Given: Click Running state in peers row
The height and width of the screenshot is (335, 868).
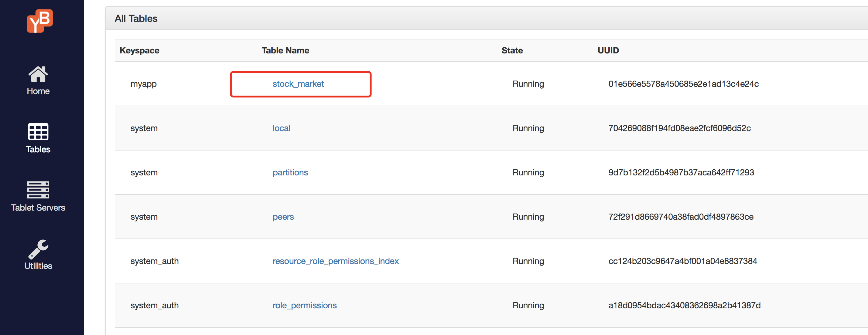Looking at the screenshot, I should pyautogui.click(x=528, y=217).
